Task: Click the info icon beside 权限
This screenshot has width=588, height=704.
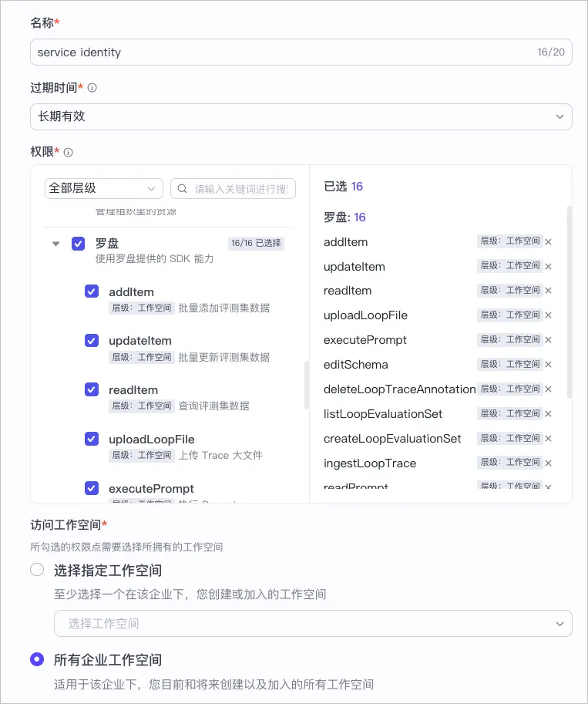Action: (x=69, y=152)
